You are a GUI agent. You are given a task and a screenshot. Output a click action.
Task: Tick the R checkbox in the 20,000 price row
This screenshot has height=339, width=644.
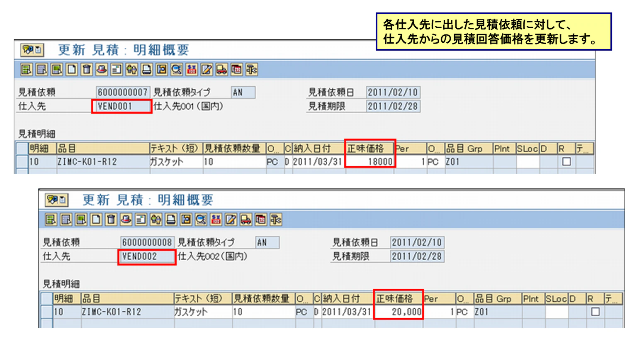pos(595,312)
